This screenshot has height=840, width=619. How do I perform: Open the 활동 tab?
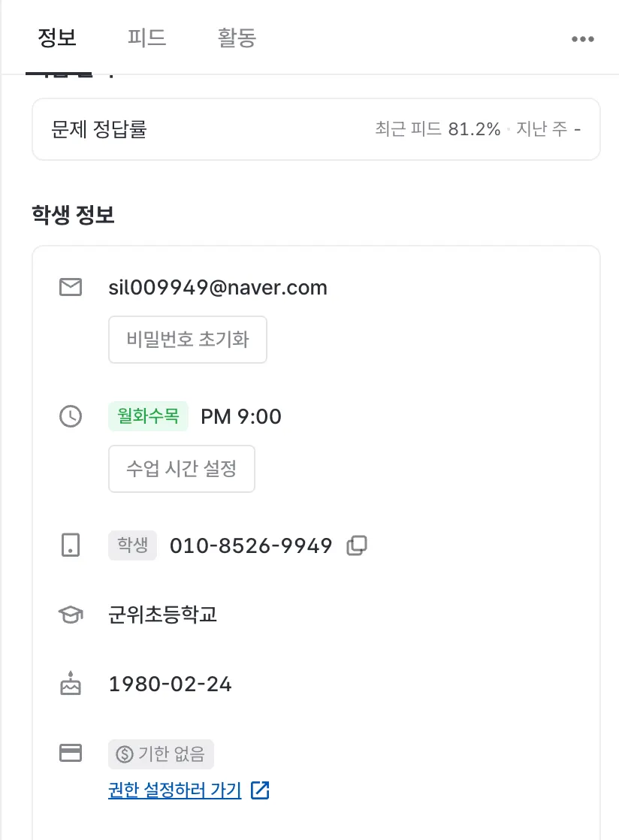237,38
